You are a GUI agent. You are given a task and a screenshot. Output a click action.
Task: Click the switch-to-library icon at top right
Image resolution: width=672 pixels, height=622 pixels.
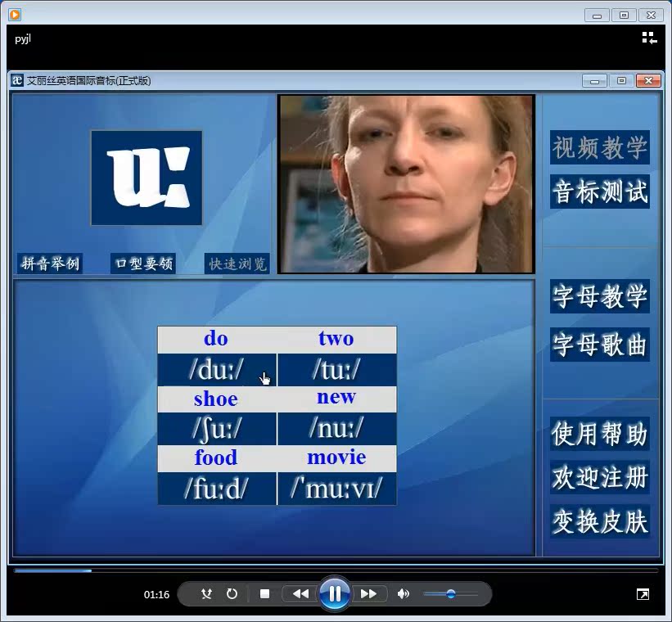point(649,38)
